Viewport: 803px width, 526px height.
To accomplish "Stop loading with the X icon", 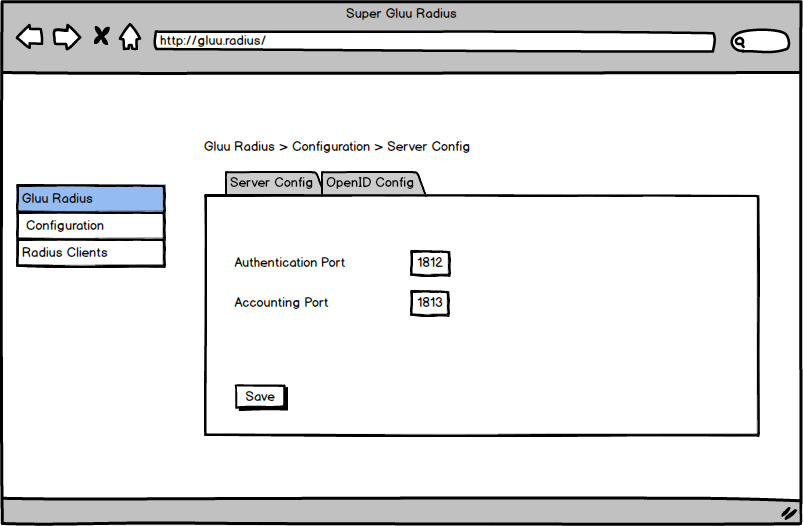I will (x=101, y=36).
